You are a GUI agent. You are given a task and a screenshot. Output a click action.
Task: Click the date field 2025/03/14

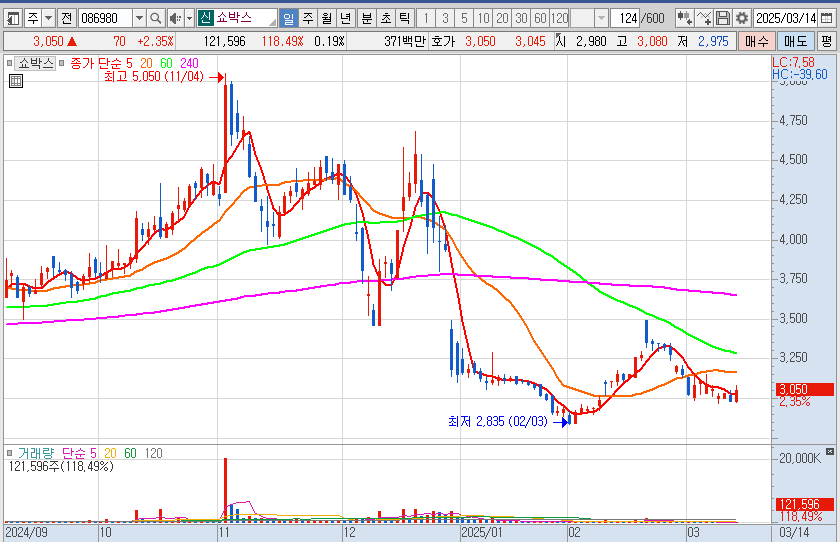[x=786, y=19]
